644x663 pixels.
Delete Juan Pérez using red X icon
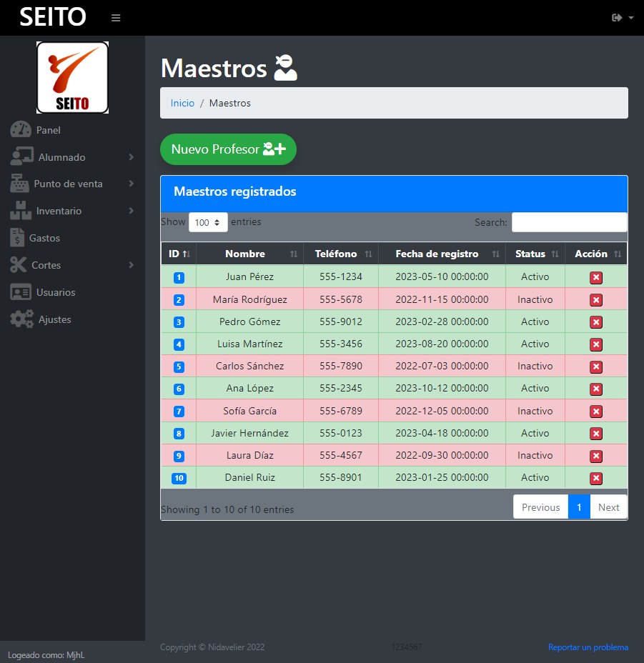596,278
